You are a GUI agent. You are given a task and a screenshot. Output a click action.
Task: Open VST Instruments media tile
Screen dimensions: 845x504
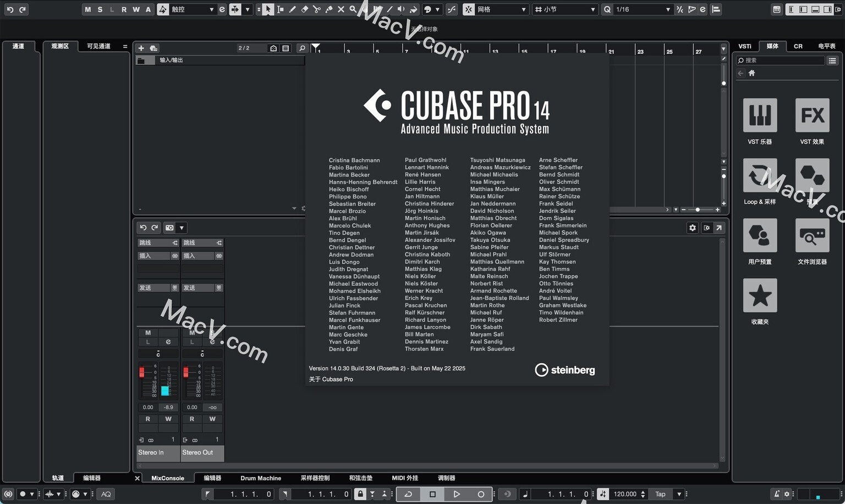pyautogui.click(x=760, y=115)
